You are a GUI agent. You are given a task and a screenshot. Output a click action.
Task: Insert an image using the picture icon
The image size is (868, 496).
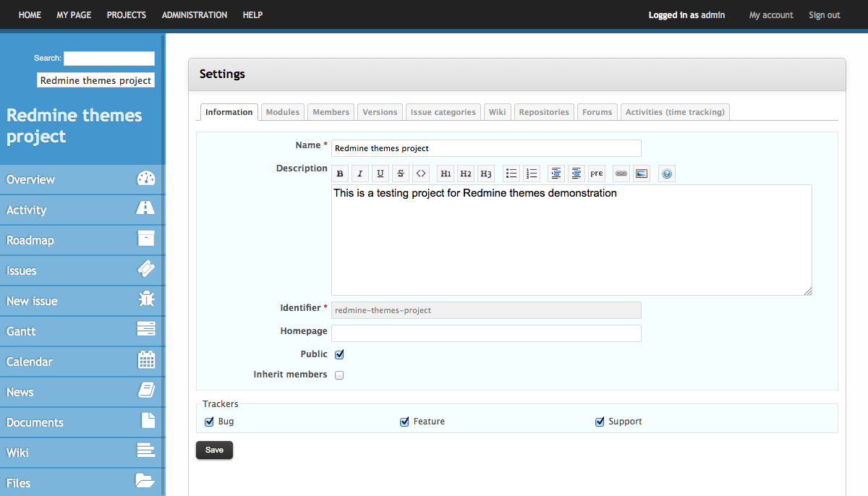tap(642, 174)
